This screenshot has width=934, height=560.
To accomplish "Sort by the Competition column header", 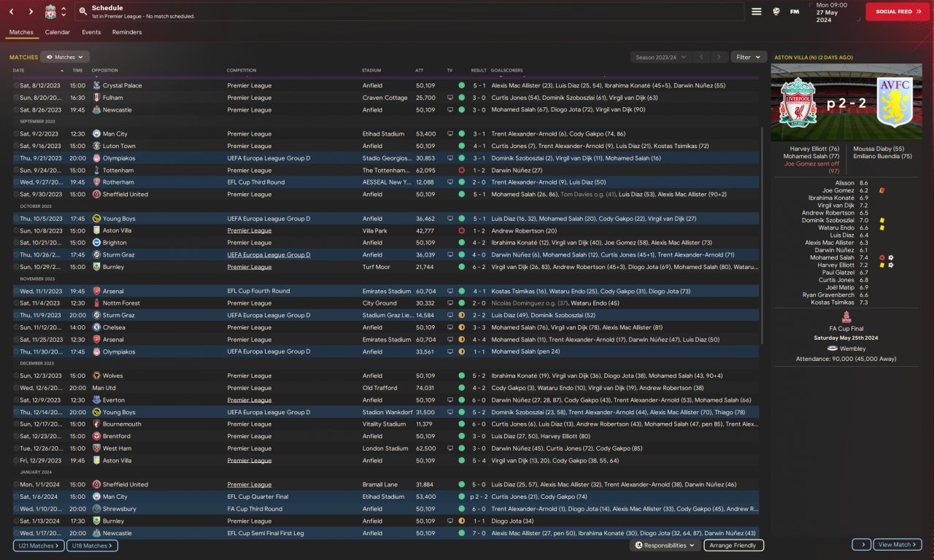I will [242, 71].
